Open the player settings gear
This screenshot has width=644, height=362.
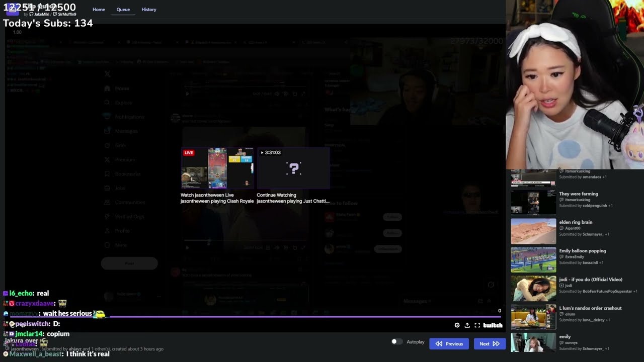pyautogui.click(x=457, y=325)
